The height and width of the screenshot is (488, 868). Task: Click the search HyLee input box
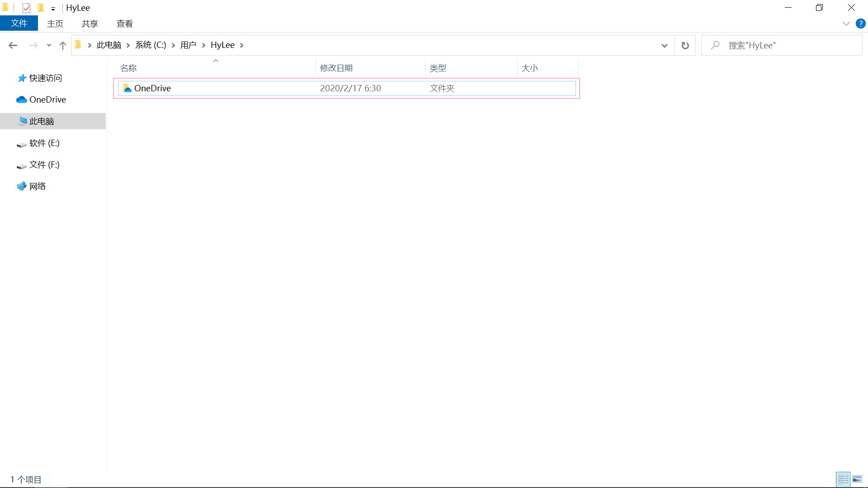[787, 45]
